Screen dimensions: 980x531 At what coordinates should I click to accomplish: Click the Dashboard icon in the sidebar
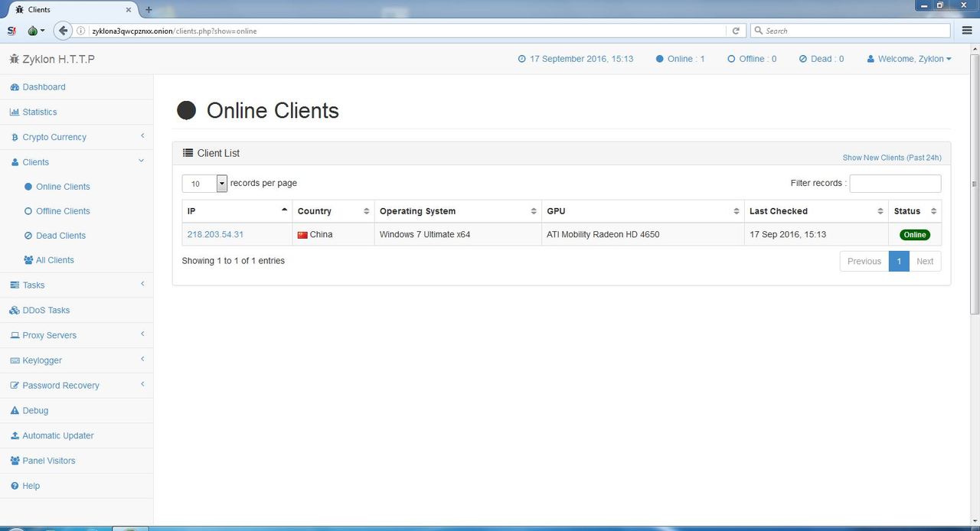point(15,87)
